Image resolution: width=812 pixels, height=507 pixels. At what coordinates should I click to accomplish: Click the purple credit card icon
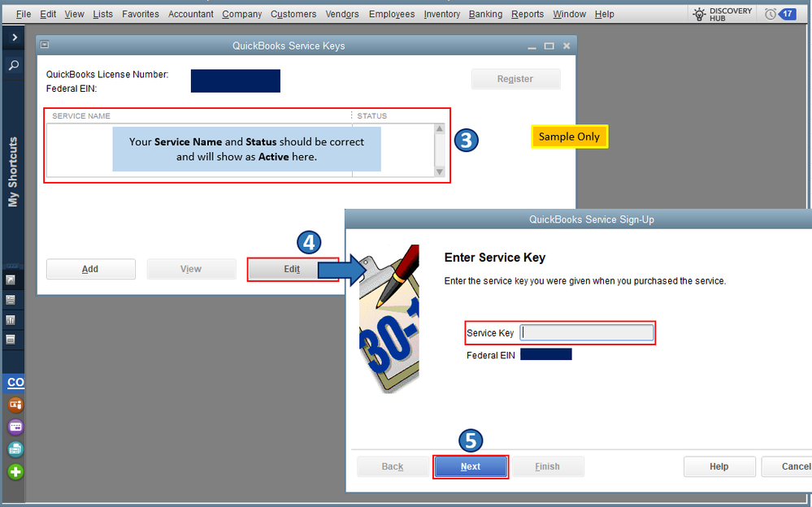(15, 427)
